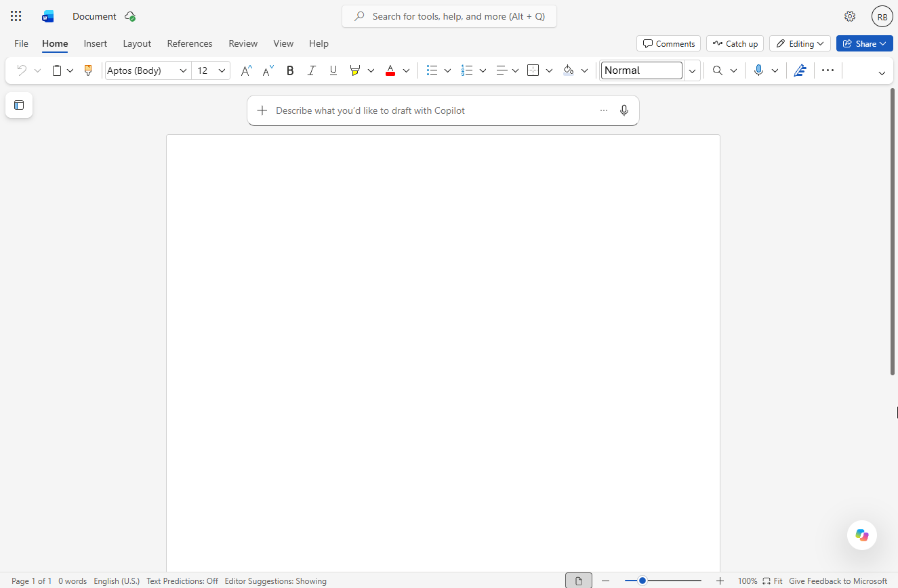Viewport: 898px width, 588px height.
Task: Start Dictate with the ribbon microphone
Action: 758,70
